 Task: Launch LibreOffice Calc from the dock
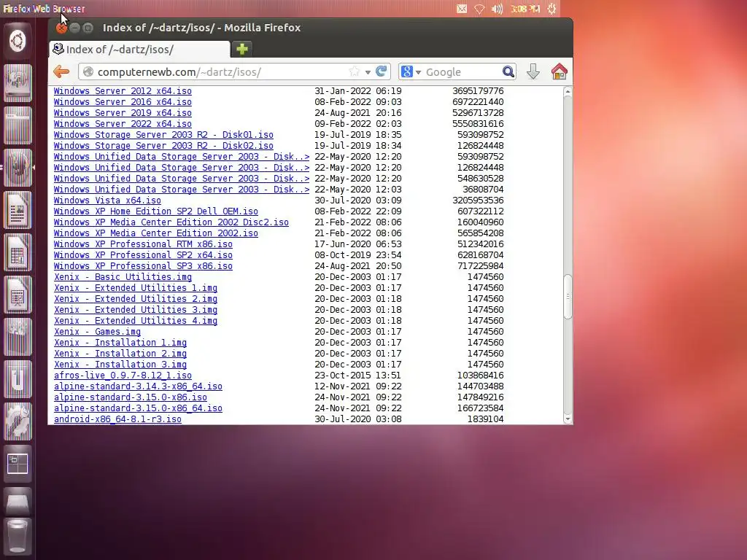coord(18,252)
